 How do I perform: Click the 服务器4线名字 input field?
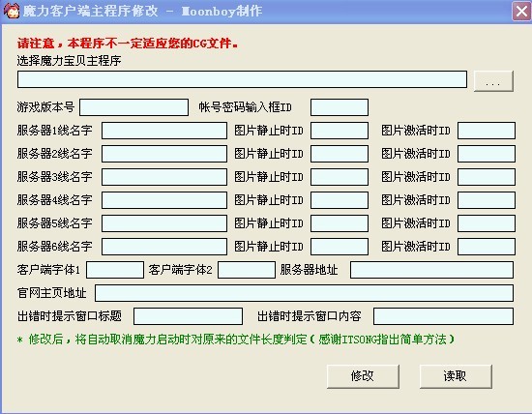click(x=164, y=200)
